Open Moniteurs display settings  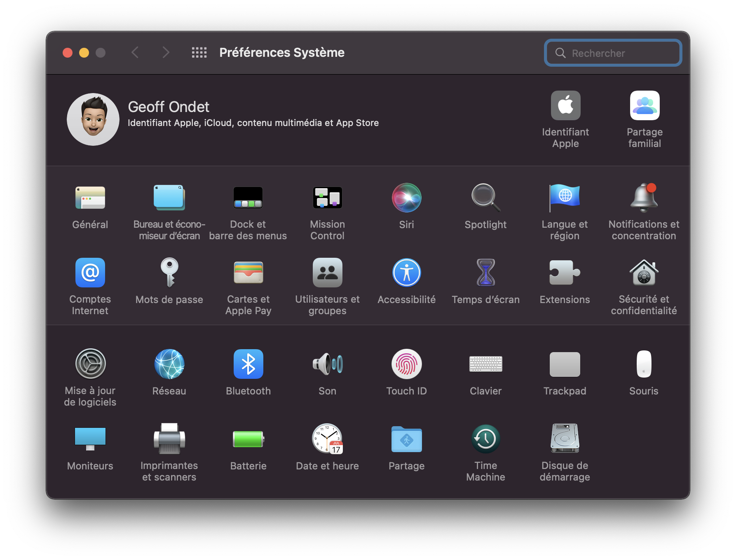pyautogui.click(x=90, y=439)
